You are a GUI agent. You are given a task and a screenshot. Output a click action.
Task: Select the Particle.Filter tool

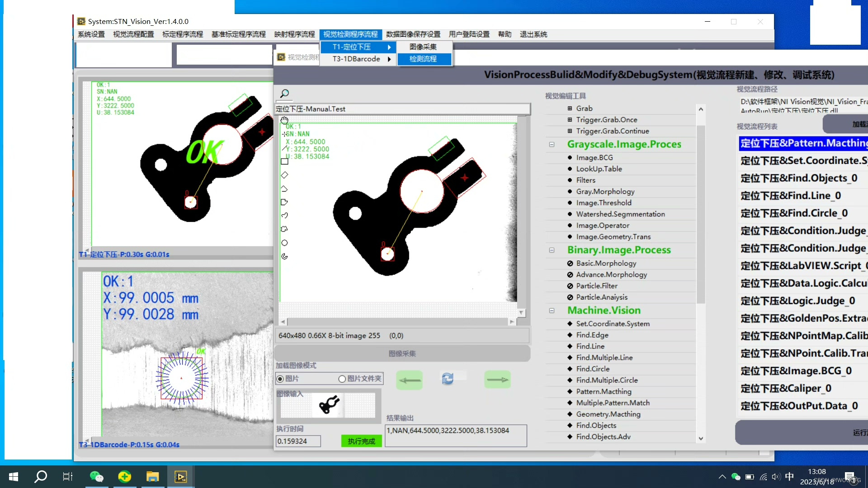click(x=597, y=286)
